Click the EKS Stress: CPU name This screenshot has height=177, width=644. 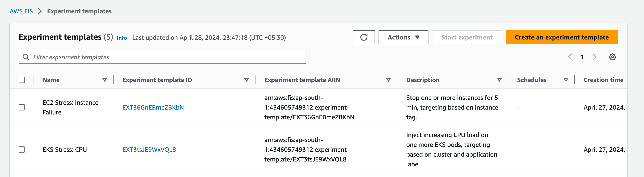[x=65, y=149]
